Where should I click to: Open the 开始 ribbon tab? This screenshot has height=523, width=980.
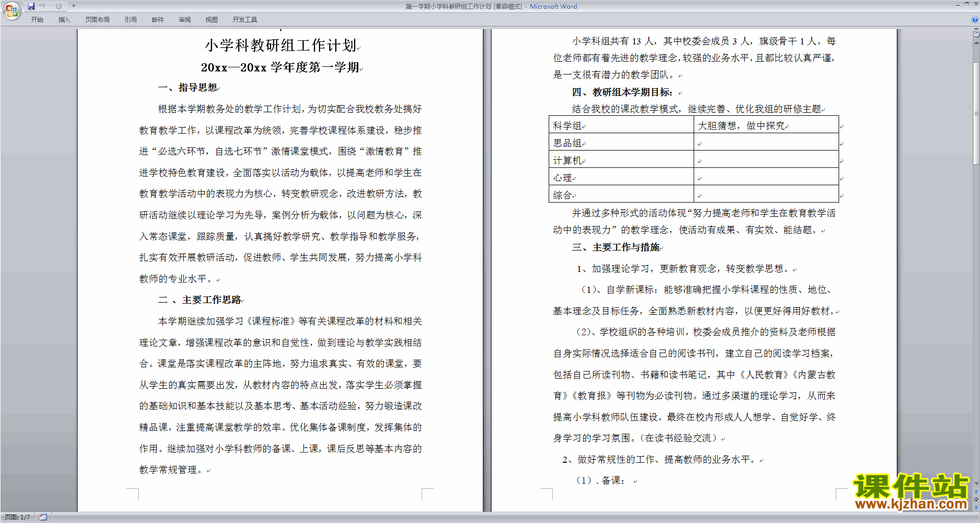point(37,19)
